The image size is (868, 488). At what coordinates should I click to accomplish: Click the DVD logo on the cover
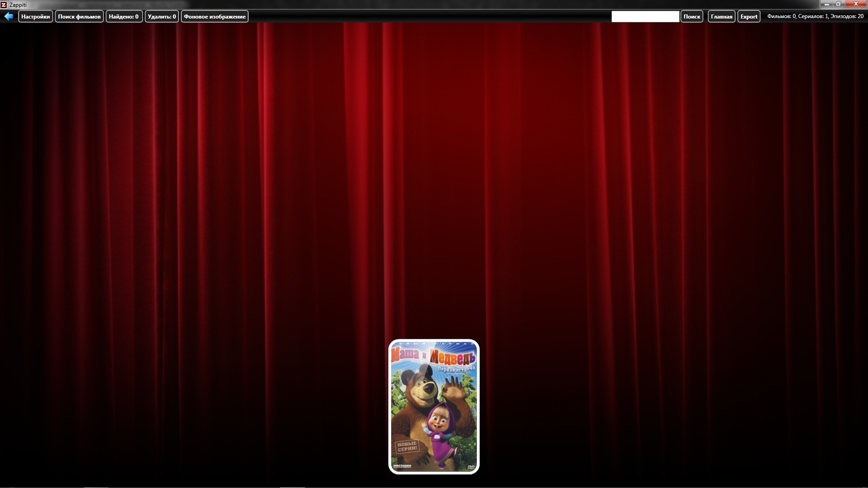(x=471, y=466)
